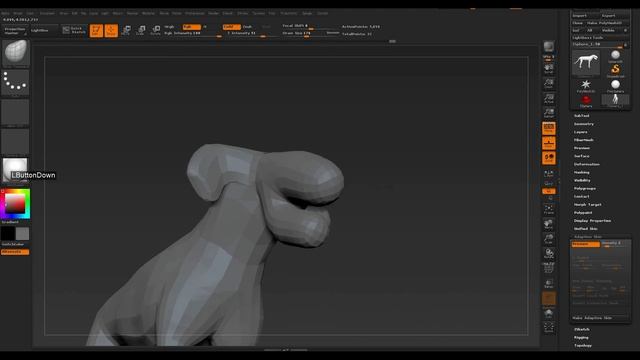640x360 pixels.
Task: Select the PolyMesh3D star tool thumbnail
Action: (586, 86)
